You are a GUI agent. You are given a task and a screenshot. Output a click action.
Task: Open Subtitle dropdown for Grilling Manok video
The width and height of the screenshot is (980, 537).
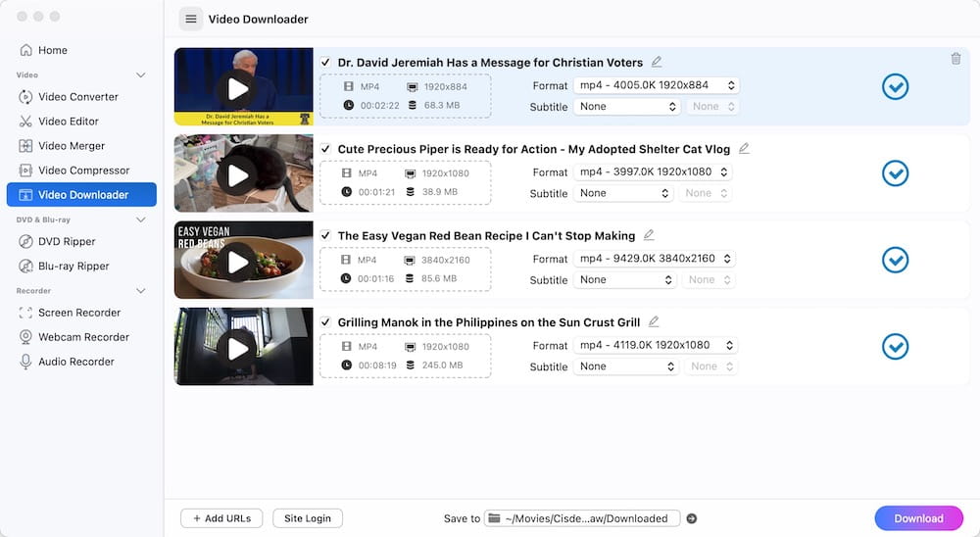point(626,366)
